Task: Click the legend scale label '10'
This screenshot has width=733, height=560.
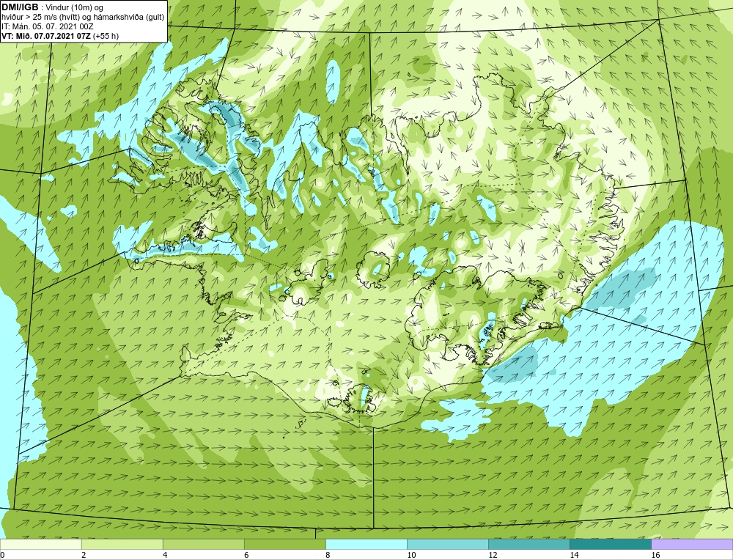Action: [411, 555]
